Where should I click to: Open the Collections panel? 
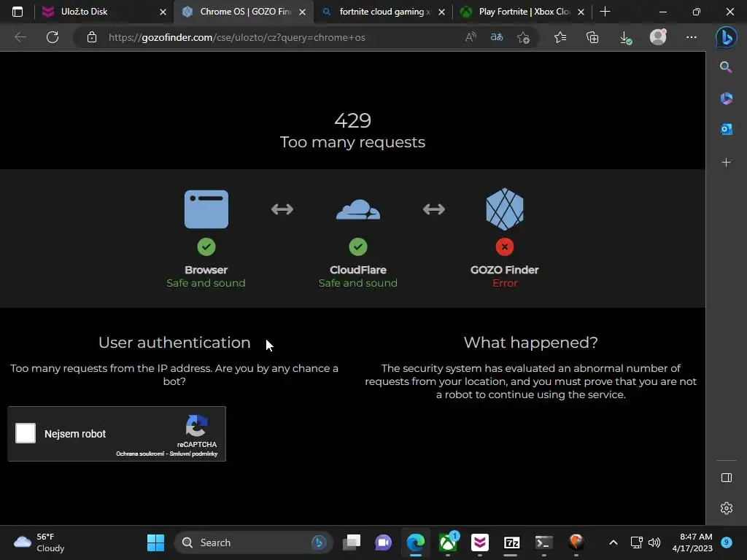coord(592,37)
